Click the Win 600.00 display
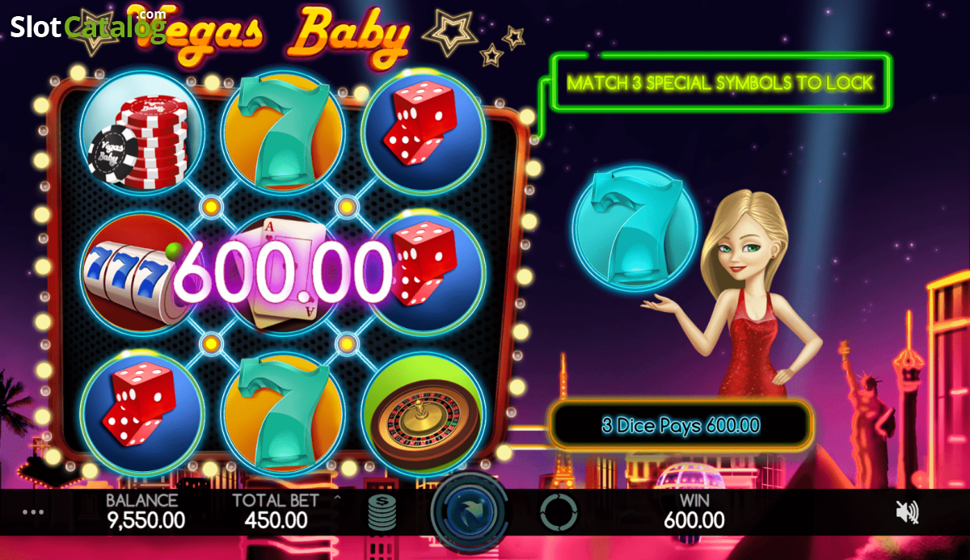Image resolution: width=970 pixels, height=560 pixels. 694,511
